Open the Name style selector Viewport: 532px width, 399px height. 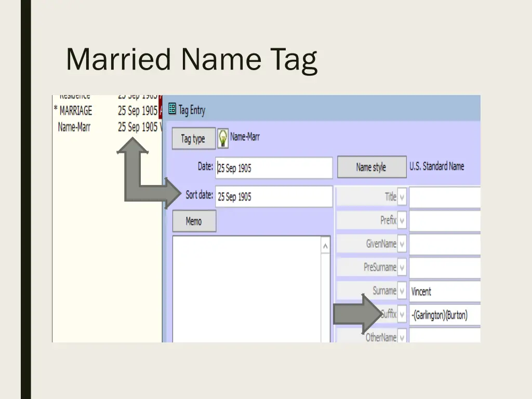371,167
